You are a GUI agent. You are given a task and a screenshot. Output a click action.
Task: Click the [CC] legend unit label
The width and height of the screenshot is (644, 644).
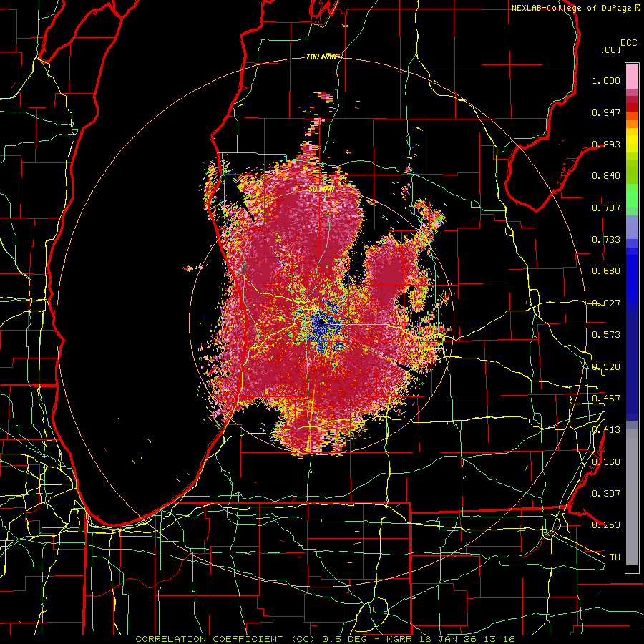pyautogui.click(x=611, y=49)
